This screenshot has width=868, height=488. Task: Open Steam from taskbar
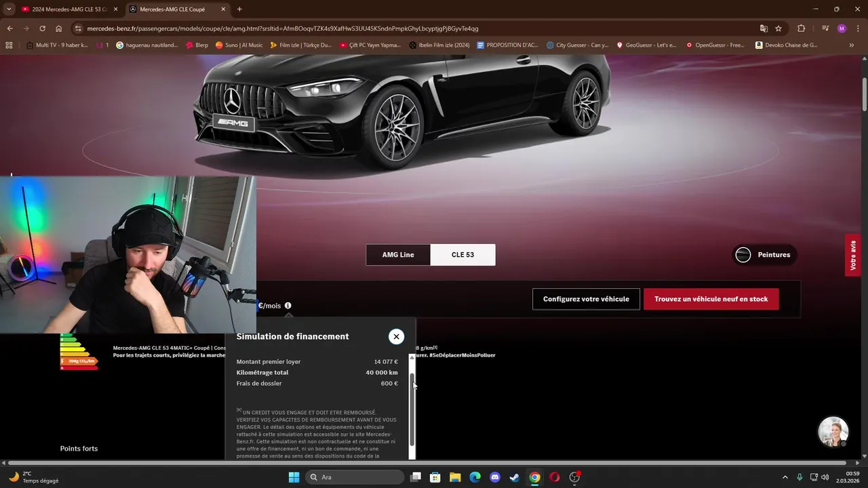coord(515,477)
